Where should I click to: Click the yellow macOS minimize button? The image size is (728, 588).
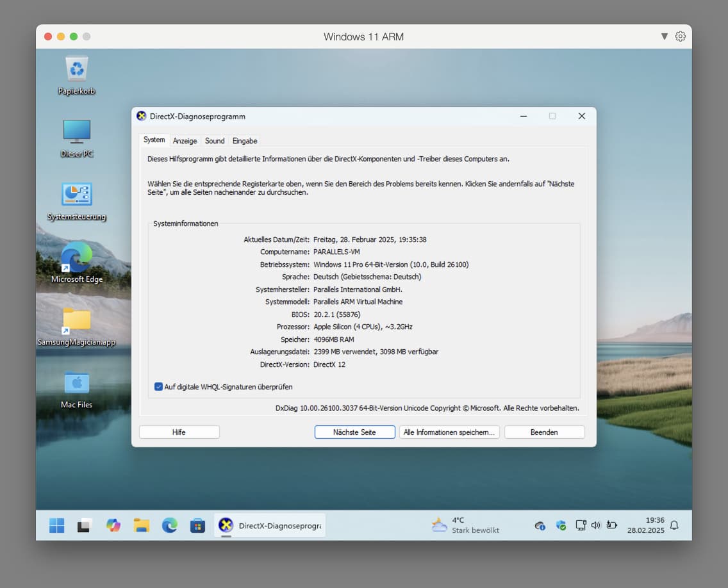coord(61,37)
